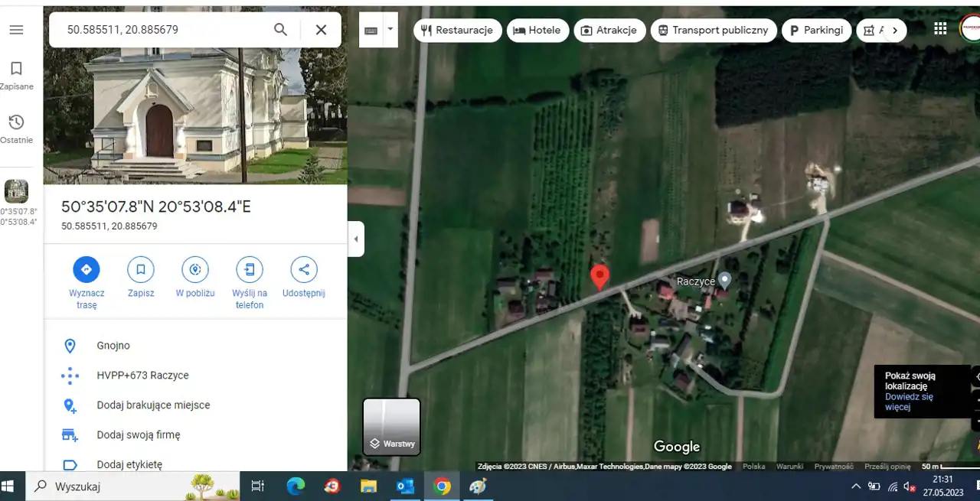Click the search magnifier icon
The image size is (980, 501).
281,30
